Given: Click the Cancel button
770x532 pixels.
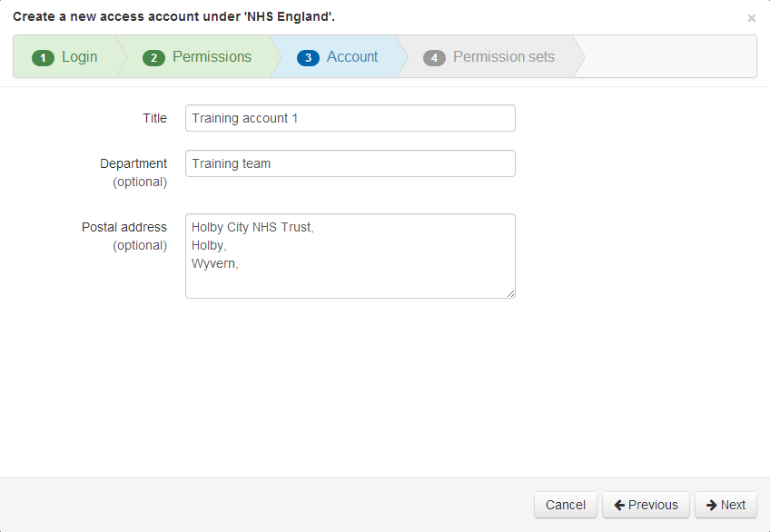Looking at the screenshot, I should (x=565, y=505).
